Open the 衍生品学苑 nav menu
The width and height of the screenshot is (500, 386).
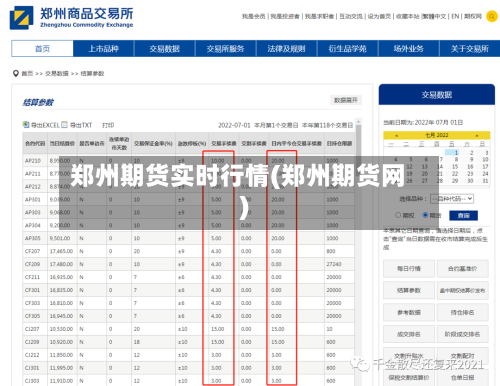[348, 49]
